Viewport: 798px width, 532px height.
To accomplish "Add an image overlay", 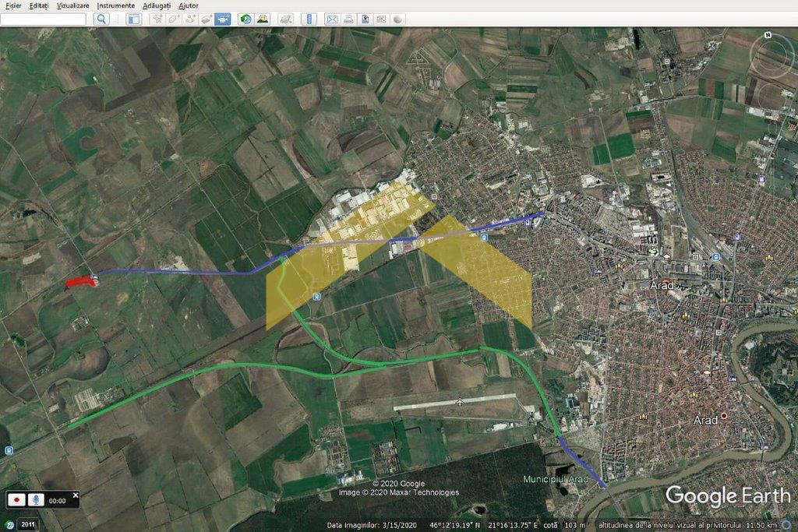I will click(x=206, y=19).
